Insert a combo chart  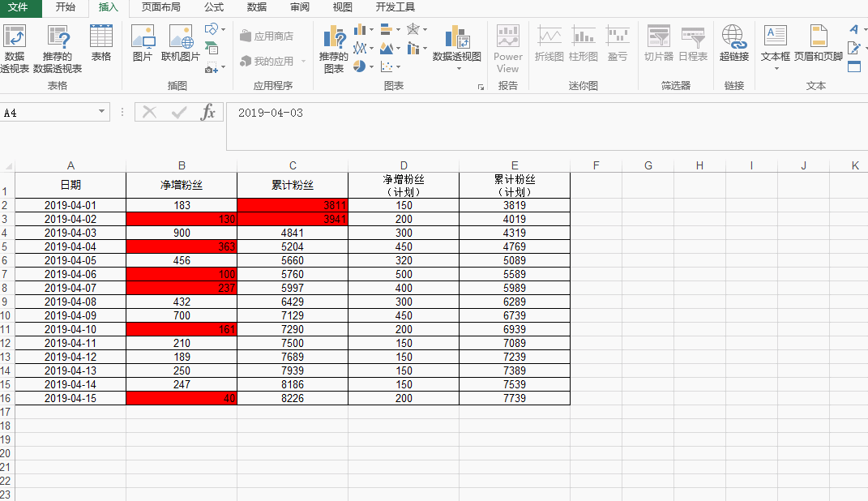coord(413,48)
